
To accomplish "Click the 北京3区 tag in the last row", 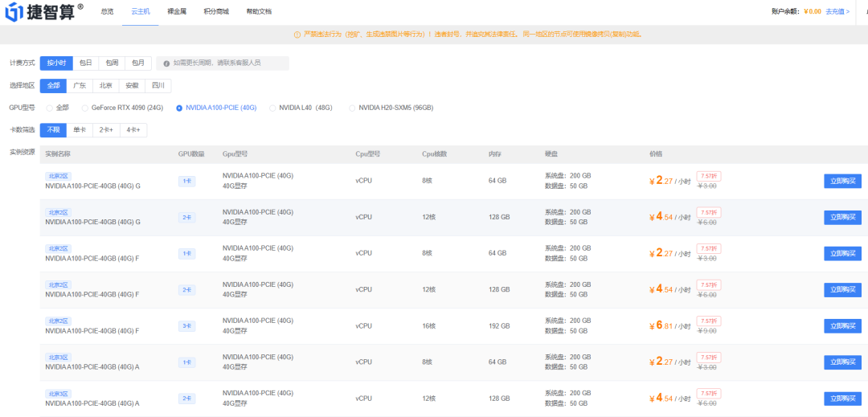I will click(59, 393).
